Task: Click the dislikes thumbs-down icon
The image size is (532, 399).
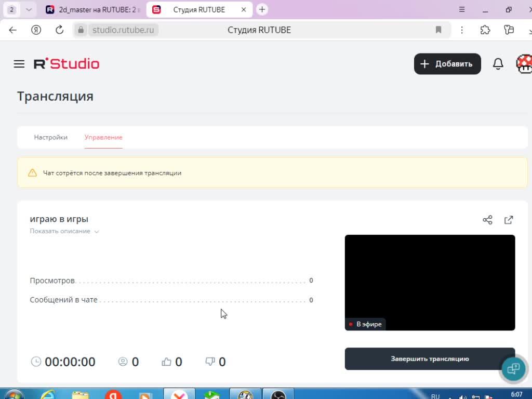Action: pyautogui.click(x=210, y=362)
